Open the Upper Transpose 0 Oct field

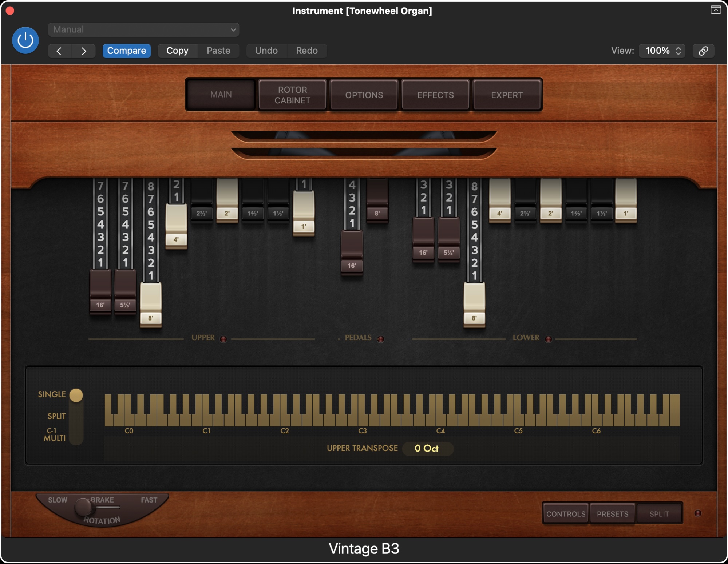427,448
